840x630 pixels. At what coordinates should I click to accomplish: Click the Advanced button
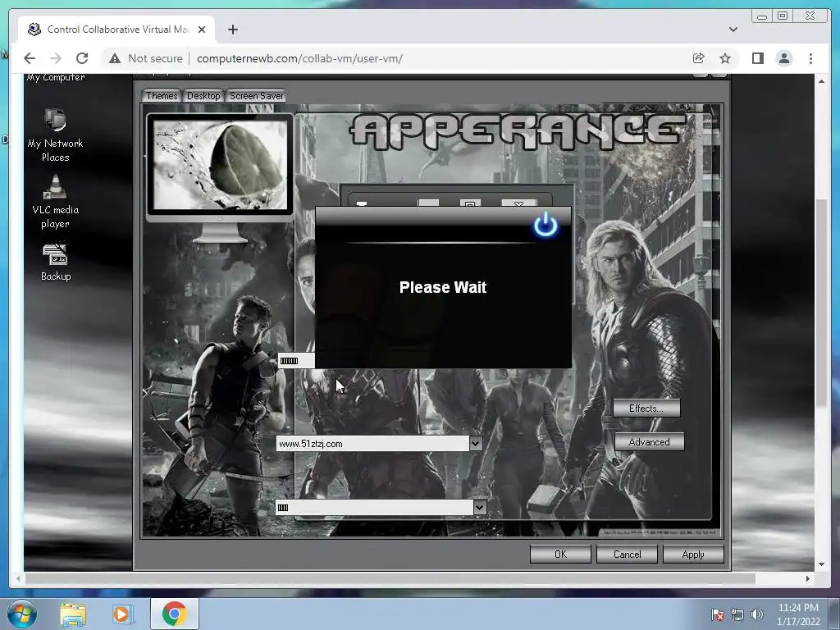(x=649, y=442)
